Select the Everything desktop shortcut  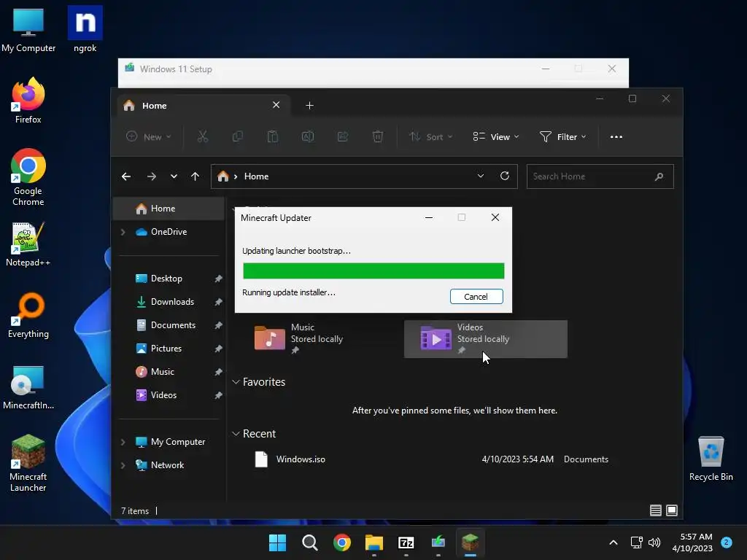click(x=28, y=315)
